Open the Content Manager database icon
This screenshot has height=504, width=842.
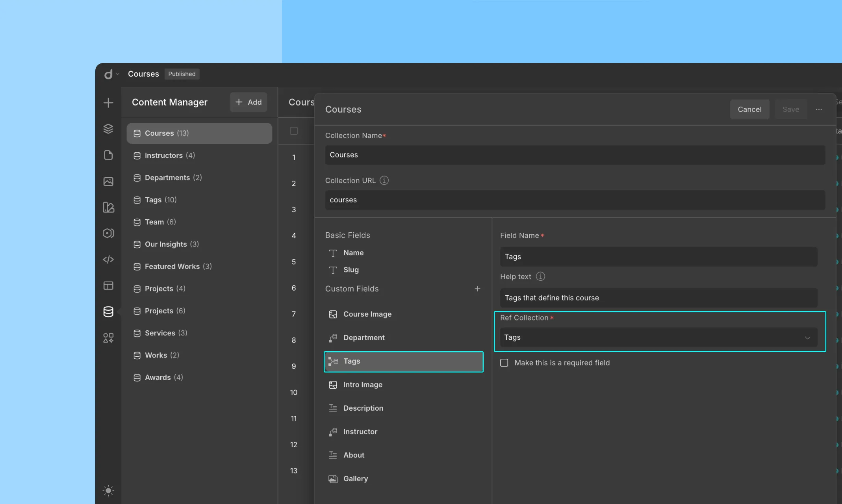[108, 311]
